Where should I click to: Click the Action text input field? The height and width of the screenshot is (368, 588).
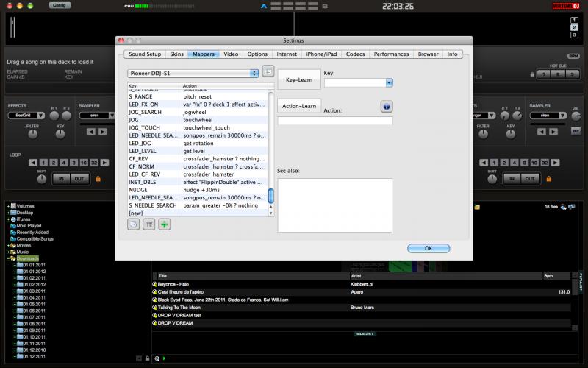tap(335, 121)
